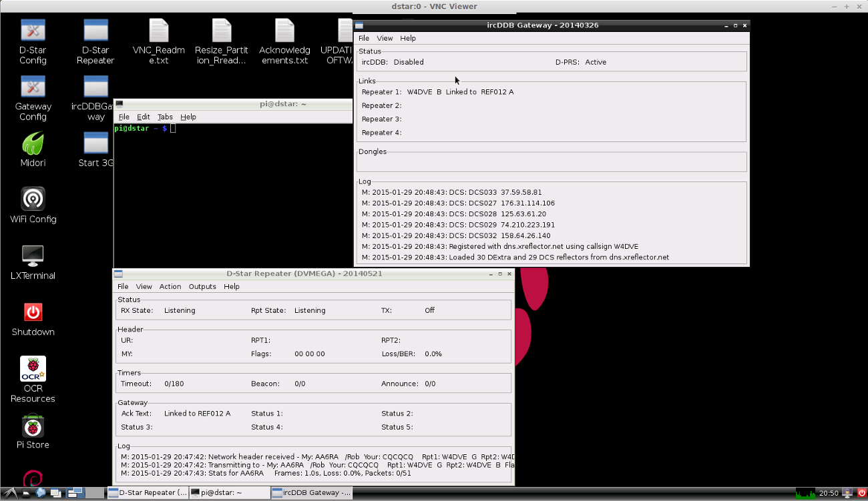Open View menu in D-Star Repeater
The width and height of the screenshot is (868, 501).
coord(144,286)
